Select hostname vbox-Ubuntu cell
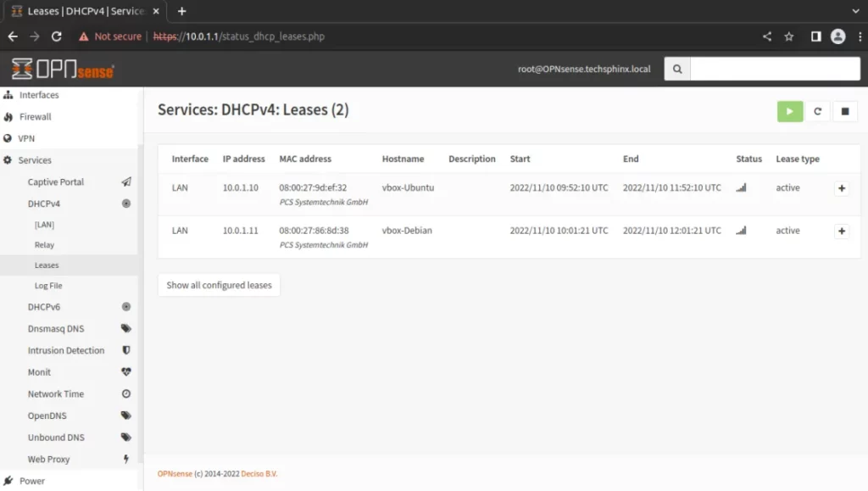 tap(408, 187)
